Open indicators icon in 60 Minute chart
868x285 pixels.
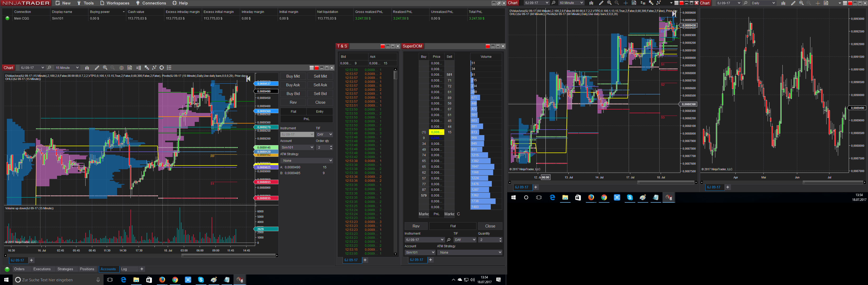[x=659, y=3]
